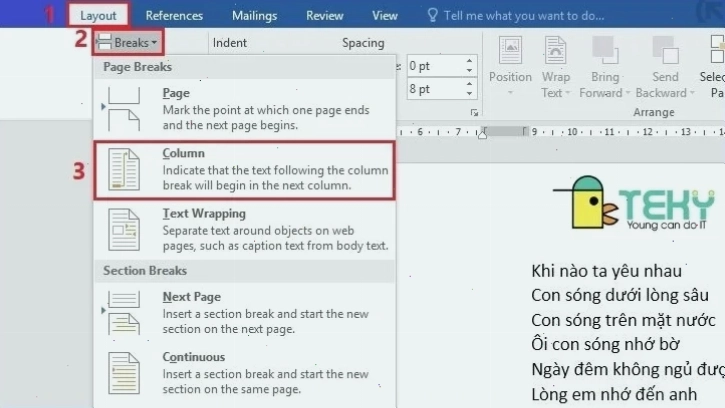Open the Position dropdown arrow
This screenshot has height=408, width=725.
(510, 93)
